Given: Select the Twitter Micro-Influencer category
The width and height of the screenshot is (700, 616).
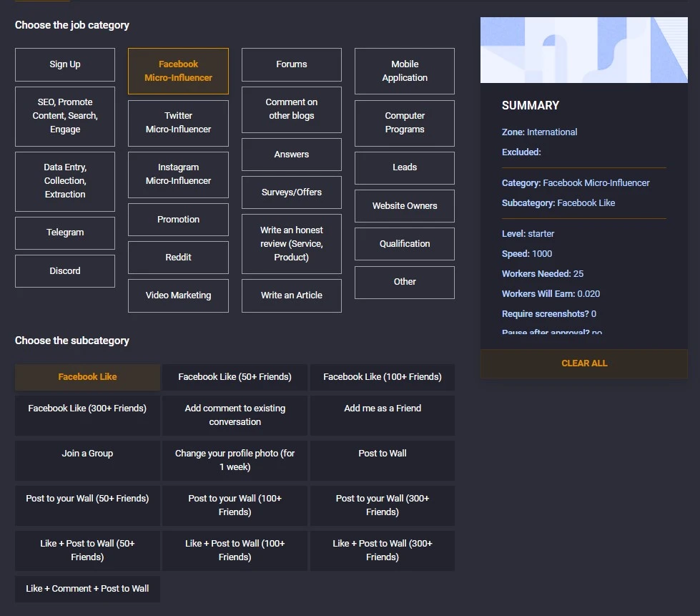Looking at the screenshot, I should pos(178,123).
